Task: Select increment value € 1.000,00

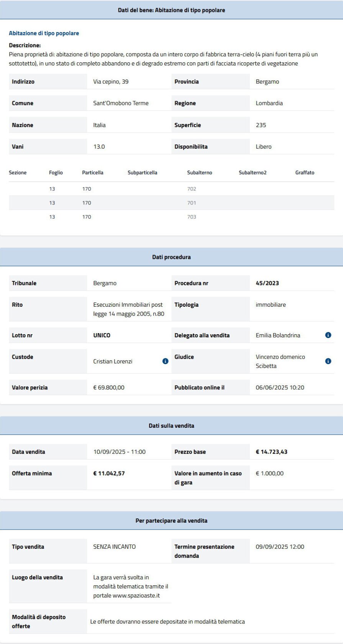Action: point(269,473)
